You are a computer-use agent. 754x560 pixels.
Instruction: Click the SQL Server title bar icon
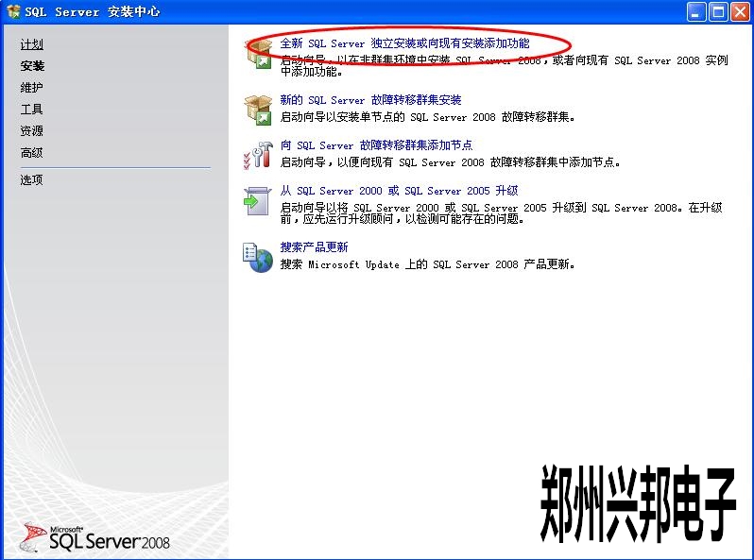pyautogui.click(x=13, y=11)
